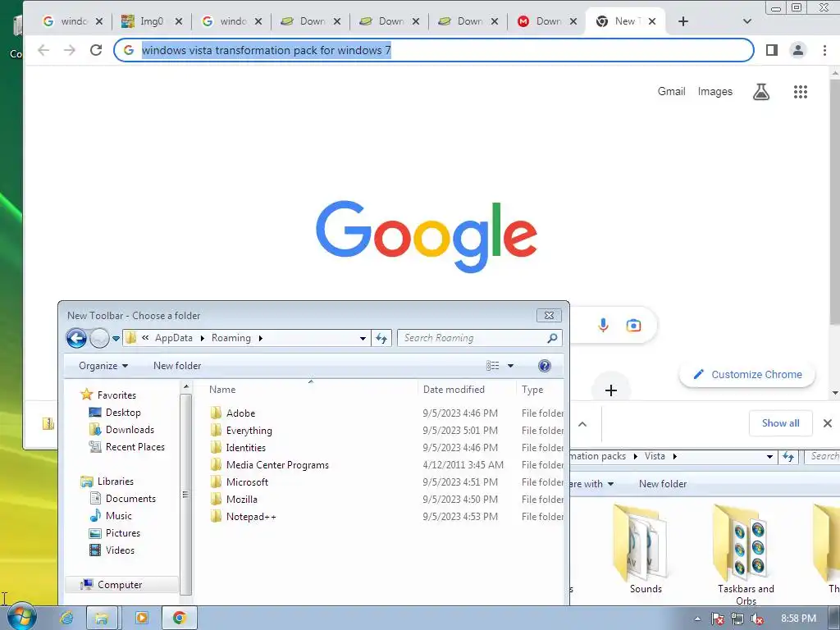This screenshot has height=630, width=840.
Task: Open Share with dropdown in Explorer window
Action: [591, 484]
